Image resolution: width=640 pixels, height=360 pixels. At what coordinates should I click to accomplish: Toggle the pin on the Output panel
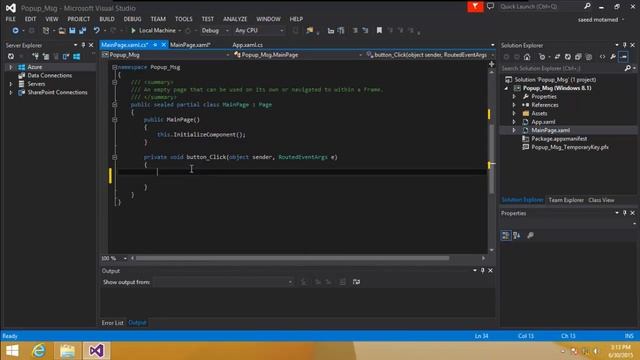coord(482,271)
